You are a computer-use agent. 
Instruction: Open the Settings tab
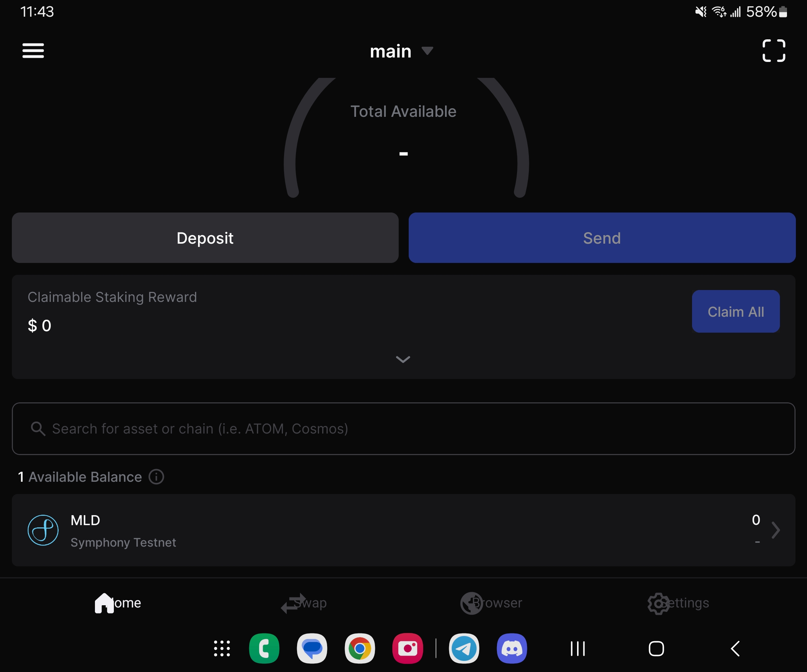tap(678, 603)
